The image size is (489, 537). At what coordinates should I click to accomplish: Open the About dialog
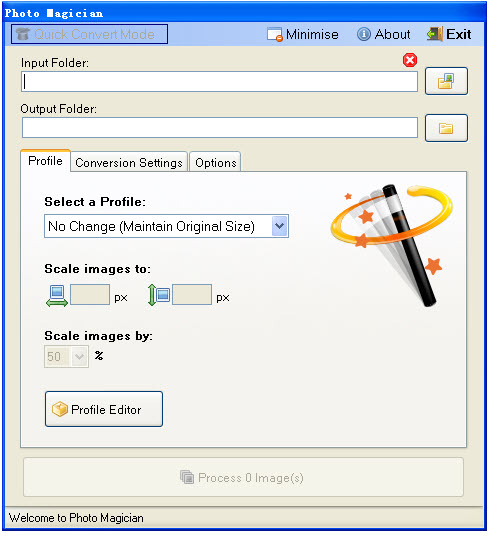coord(384,34)
